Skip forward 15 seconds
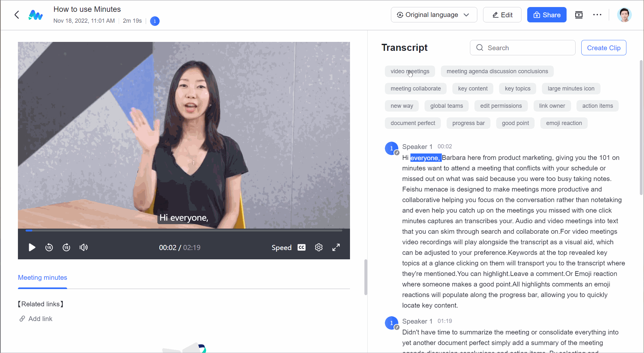This screenshot has width=644, height=353. 66,247
